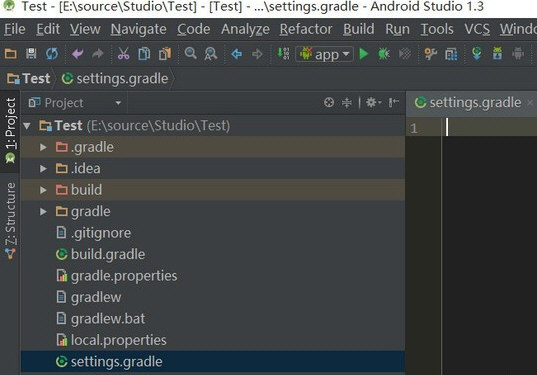
Task: Click the Cut scissors icon
Action: pyautogui.click(x=124, y=54)
